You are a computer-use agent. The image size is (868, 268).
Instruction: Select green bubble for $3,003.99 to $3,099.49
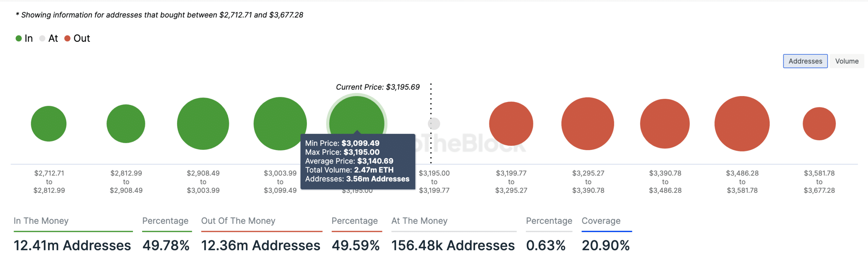(280, 124)
